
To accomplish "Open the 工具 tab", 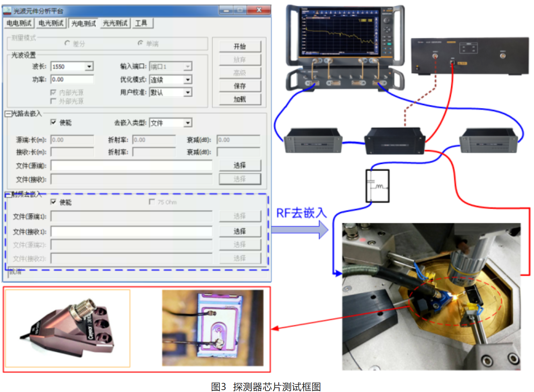I will coord(141,23).
